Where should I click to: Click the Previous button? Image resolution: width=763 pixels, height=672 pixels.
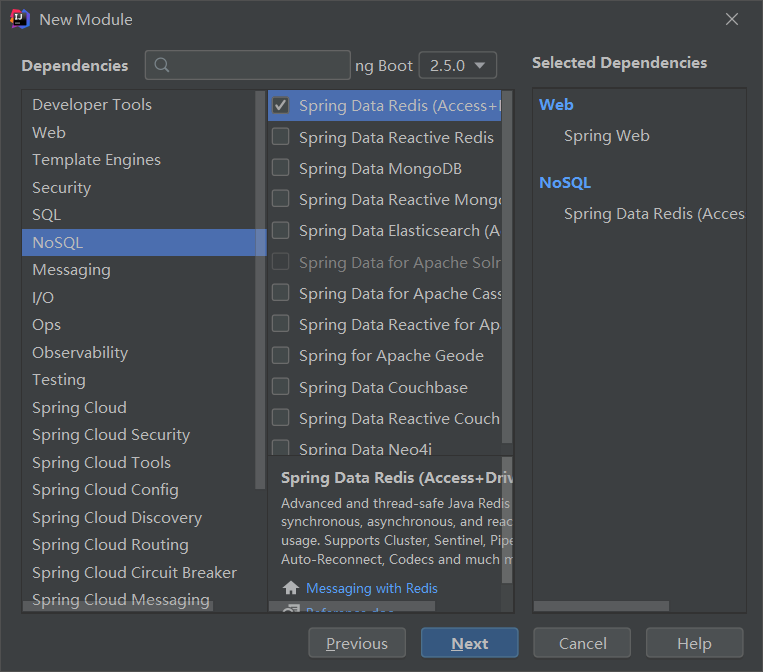click(357, 643)
